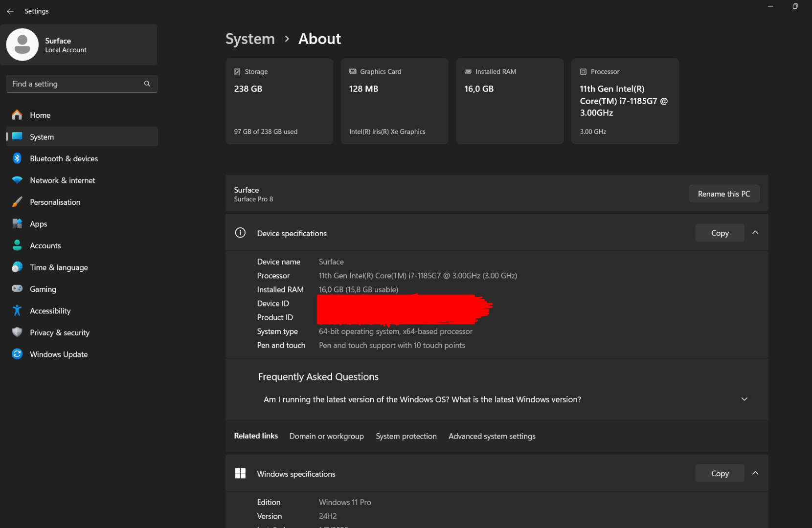This screenshot has width=812, height=528.
Task: Click the System monitor icon
Action: point(17,136)
